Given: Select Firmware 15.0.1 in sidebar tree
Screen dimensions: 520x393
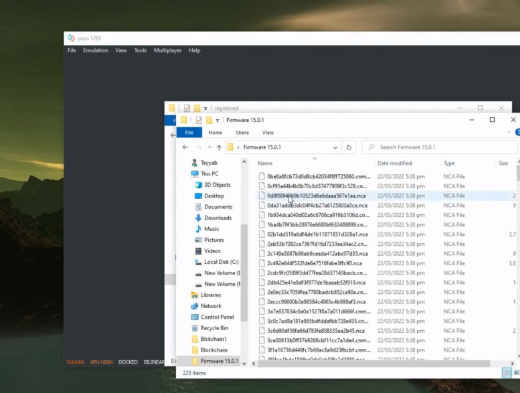Looking at the screenshot, I should (x=219, y=361).
